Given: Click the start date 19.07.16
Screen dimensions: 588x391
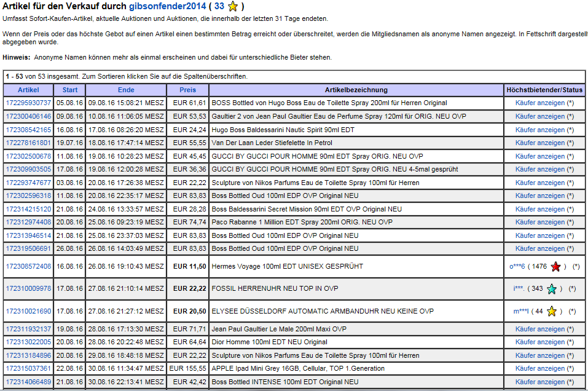Looking at the screenshot, I should tap(70, 143).
